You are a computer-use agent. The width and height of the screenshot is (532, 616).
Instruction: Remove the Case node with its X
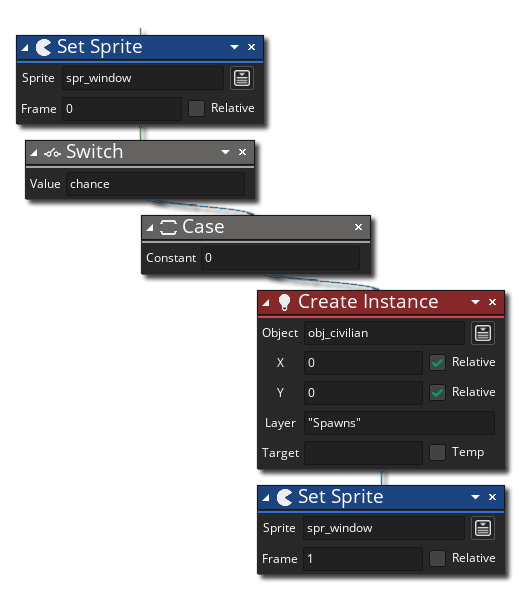(x=358, y=227)
